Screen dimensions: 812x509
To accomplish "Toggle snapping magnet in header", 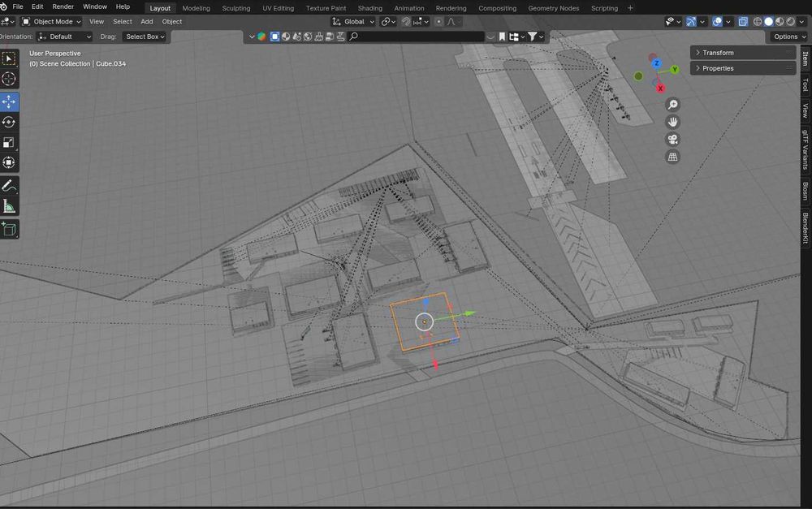I will click(406, 22).
